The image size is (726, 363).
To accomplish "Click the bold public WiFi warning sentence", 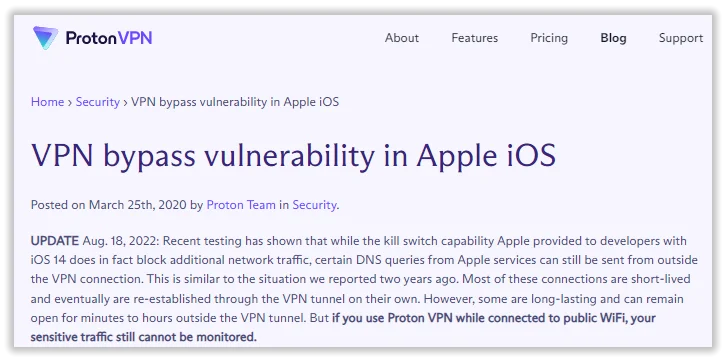I will tap(343, 327).
